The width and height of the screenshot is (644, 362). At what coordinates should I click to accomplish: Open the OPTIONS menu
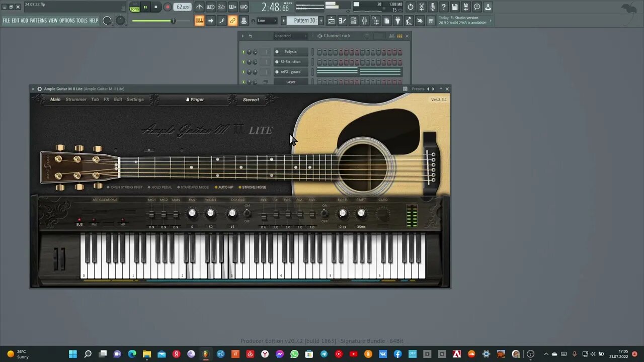67,21
